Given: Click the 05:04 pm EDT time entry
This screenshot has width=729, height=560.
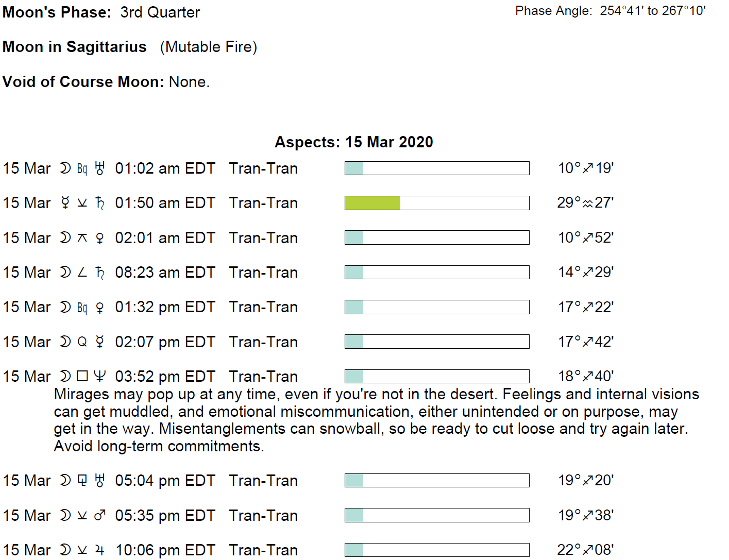Looking at the screenshot, I should tap(165, 481).
